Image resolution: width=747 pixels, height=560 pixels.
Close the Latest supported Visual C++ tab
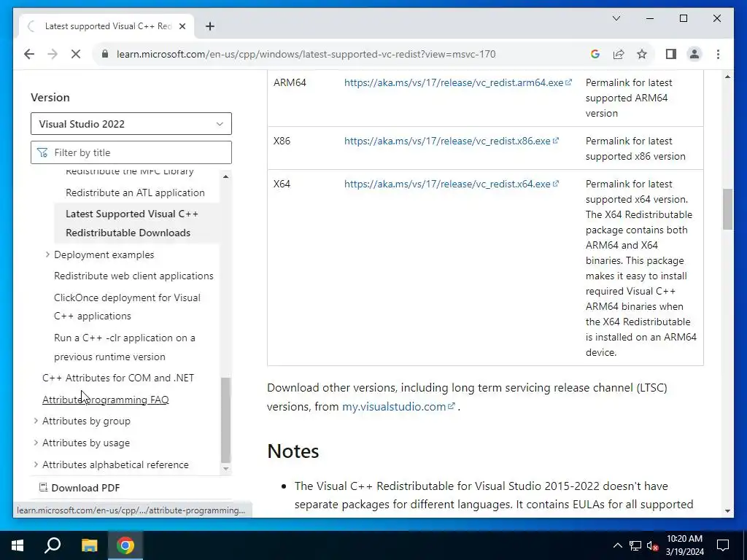tap(182, 26)
